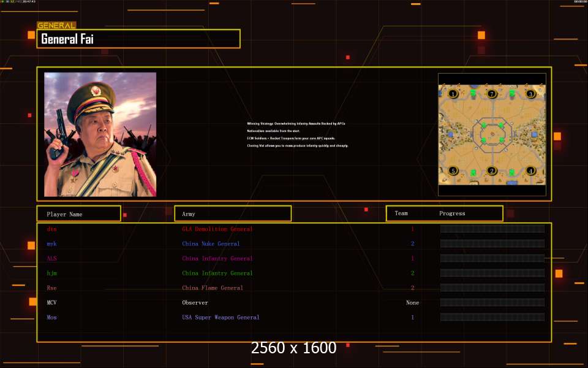Click progress bar for GLA Demolition General
This screenshot has height=368, width=588.
[x=492, y=229]
